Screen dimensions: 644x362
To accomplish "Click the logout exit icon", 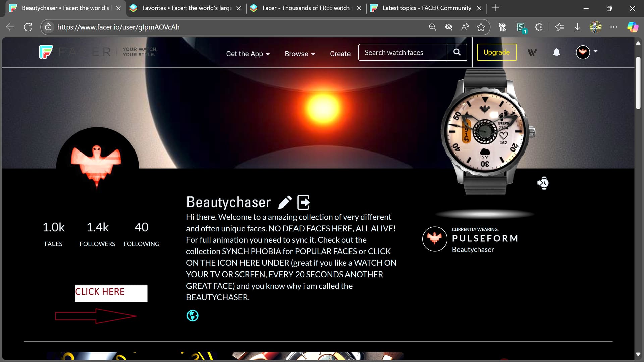I will click(304, 202).
